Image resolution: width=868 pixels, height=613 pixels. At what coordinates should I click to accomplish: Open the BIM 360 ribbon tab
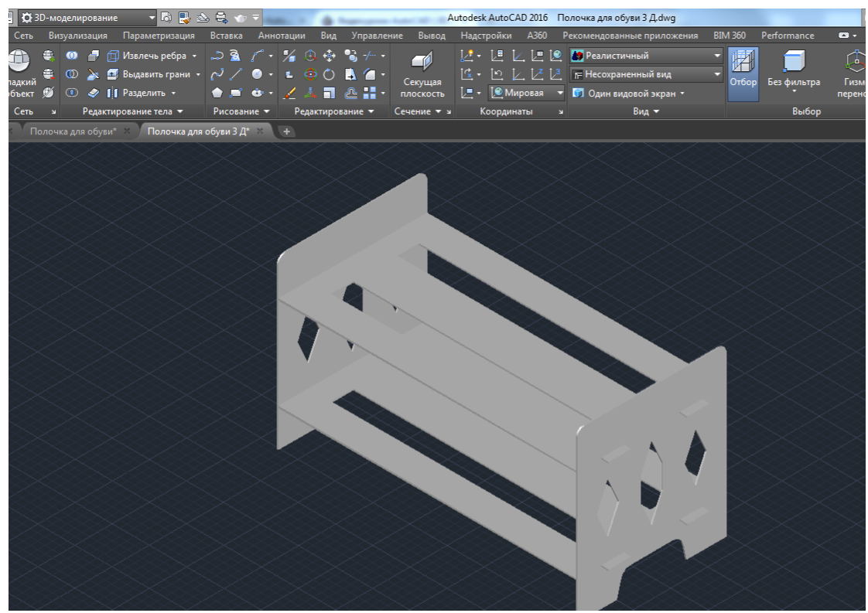[x=729, y=36]
